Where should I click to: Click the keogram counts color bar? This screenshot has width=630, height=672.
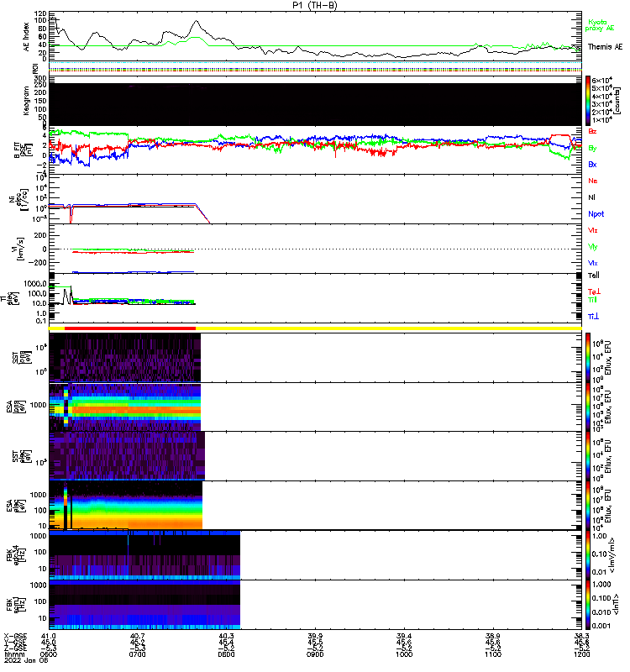click(x=588, y=99)
